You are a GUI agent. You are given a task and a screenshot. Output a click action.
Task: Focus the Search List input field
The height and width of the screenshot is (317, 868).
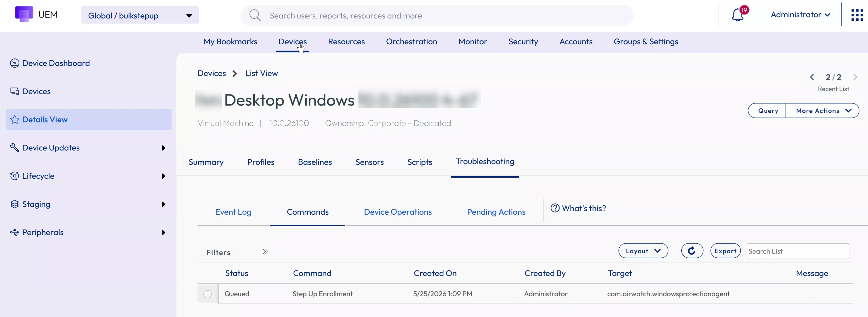[x=798, y=251]
